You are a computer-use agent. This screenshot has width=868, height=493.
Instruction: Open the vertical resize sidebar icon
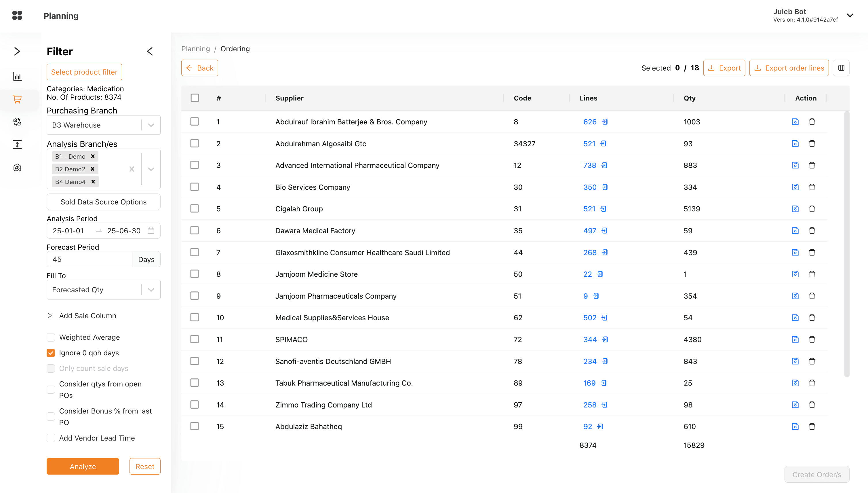(x=17, y=145)
